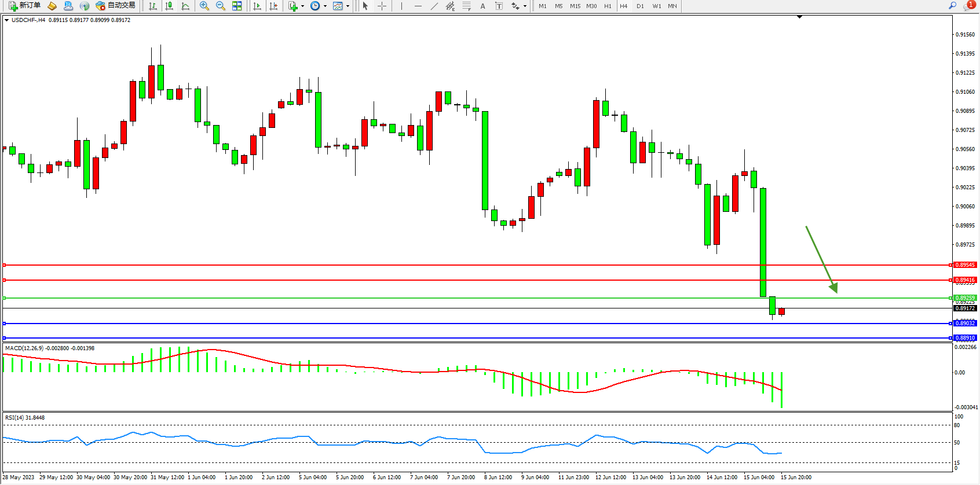Select the Fibonacci retracement tool
This screenshot has height=485, width=980.
(x=467, y=6)
